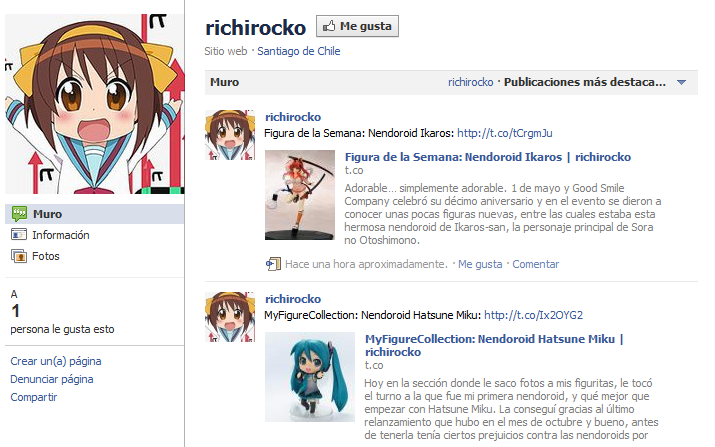
Task: Open the http://t.co/Ix2OYG2 link
Action: [x=534, y=315]
